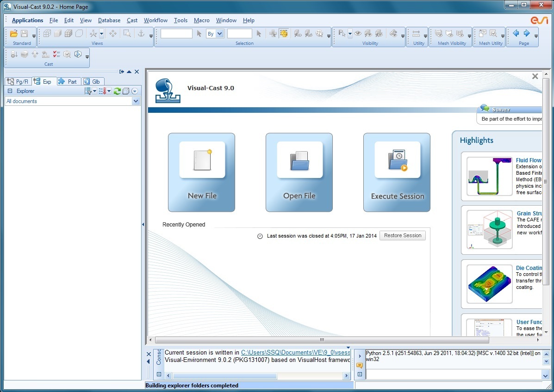Expand the Standard toolbar overflow arrow
The image size is (554, 392).
34,36
